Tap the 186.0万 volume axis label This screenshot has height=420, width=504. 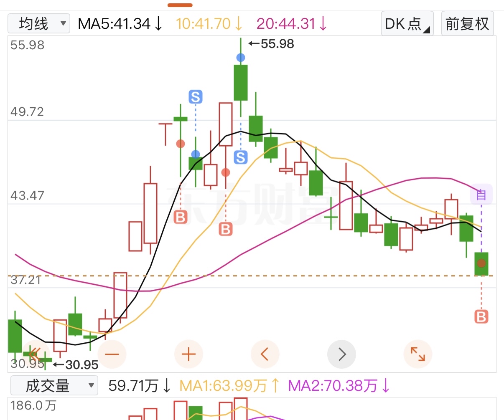[33, 405]
